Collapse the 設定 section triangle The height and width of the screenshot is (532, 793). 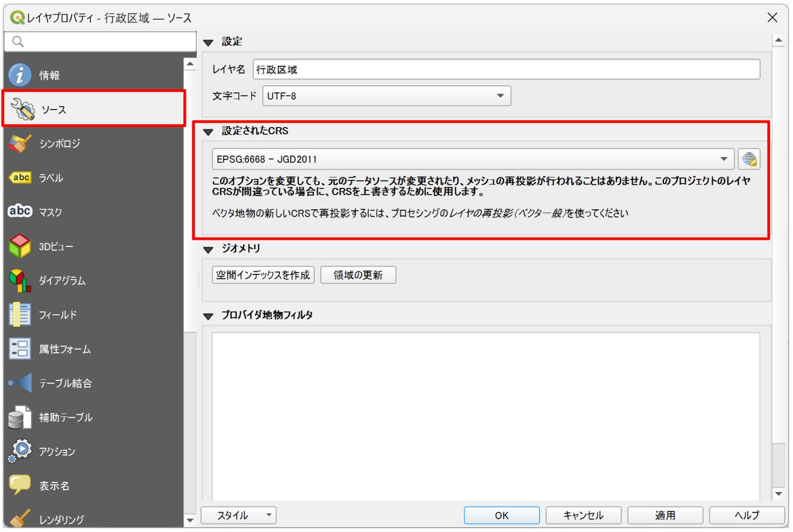coord(208,43)
